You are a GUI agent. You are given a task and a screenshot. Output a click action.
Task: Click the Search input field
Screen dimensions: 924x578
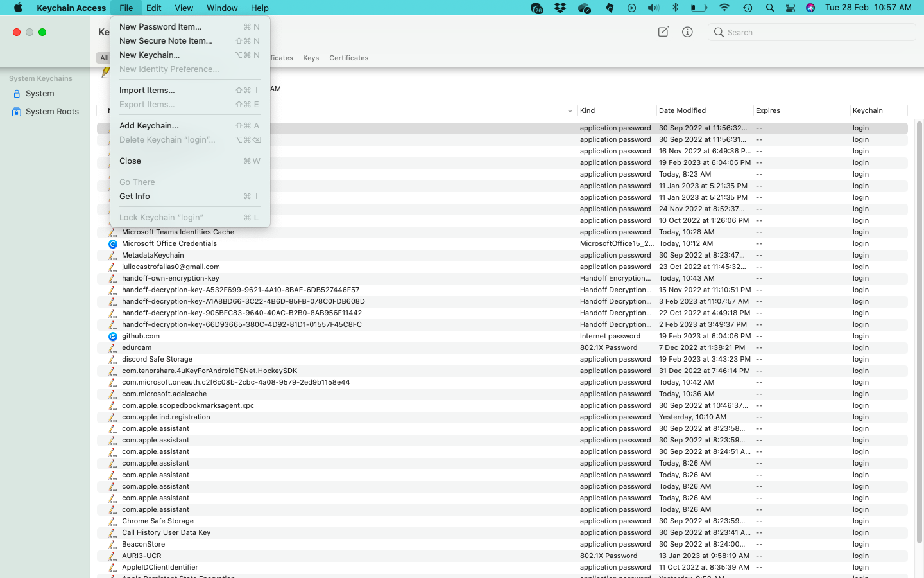click(818, 32)
